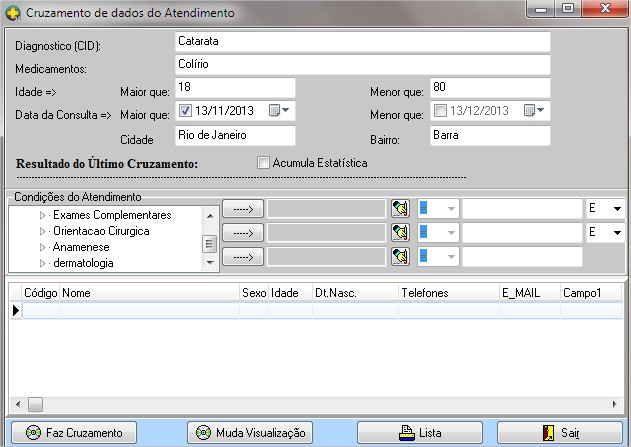Open the Lista printer button
631x447 pixels.
tap(420, 433)
